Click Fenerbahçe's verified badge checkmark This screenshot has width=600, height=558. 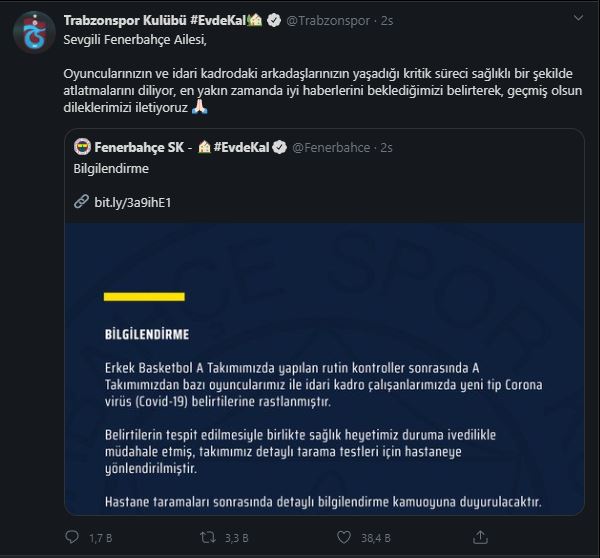280,147
